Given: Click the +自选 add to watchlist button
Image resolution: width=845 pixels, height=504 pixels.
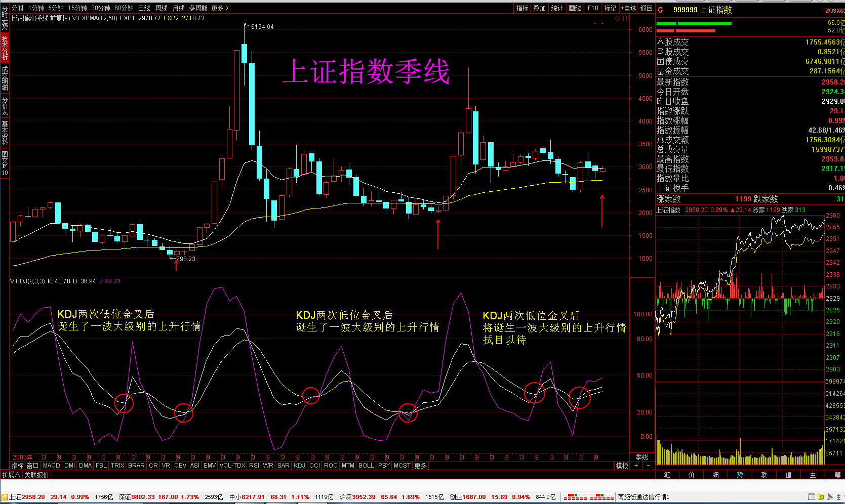Looking at the screenshot, I should pos(628,8).
